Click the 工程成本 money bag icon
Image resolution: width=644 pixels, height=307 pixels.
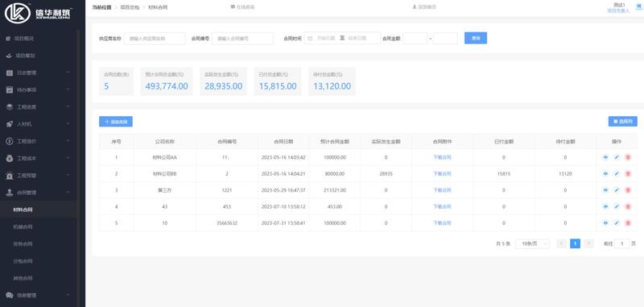10,158
